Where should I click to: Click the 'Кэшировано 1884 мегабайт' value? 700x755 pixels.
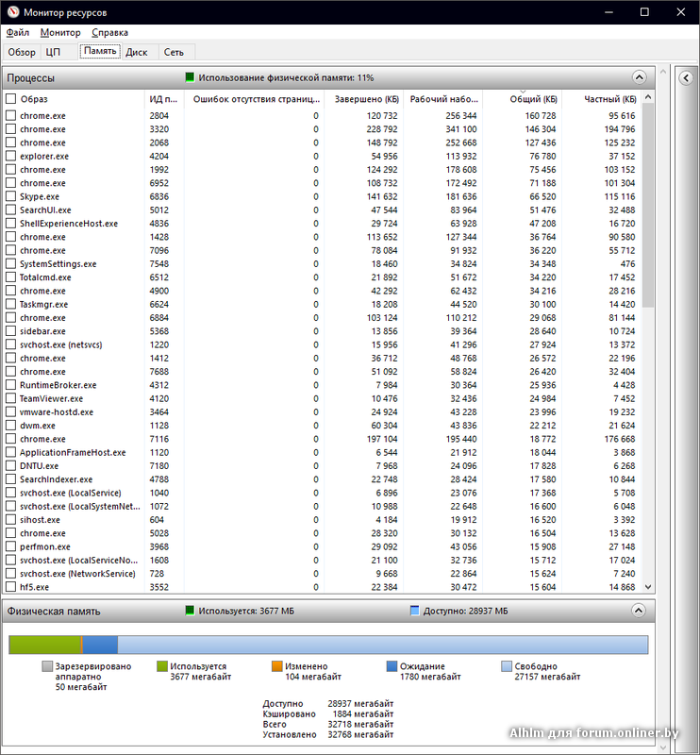[363, 714]
